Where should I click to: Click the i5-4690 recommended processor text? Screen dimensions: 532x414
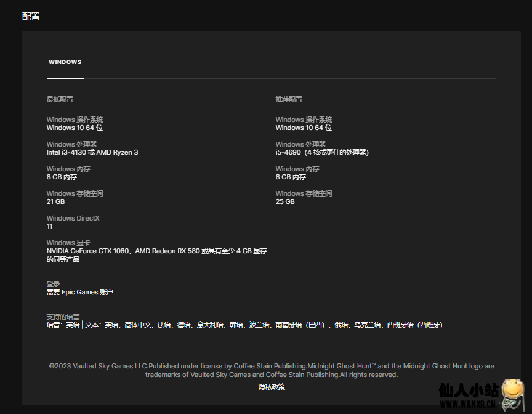click(322, 152)
